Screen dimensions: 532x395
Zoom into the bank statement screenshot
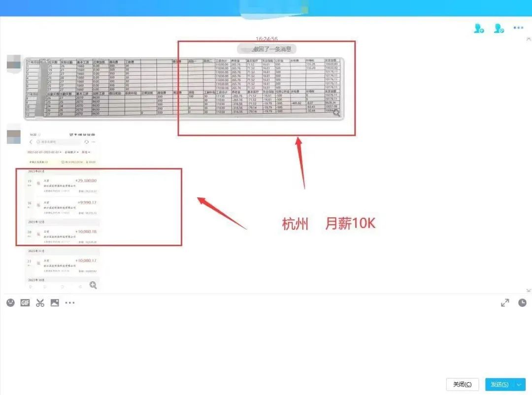(x=93, y=285)
